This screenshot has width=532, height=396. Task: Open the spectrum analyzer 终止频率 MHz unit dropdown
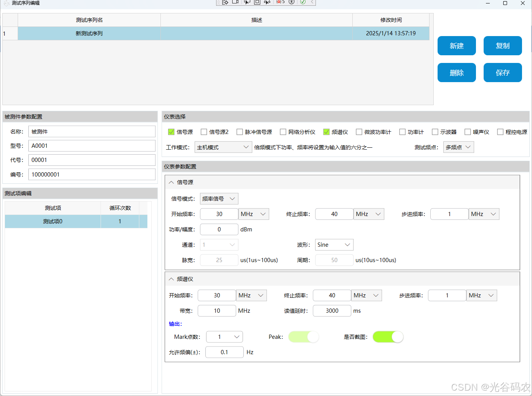(x=367, y=295)
